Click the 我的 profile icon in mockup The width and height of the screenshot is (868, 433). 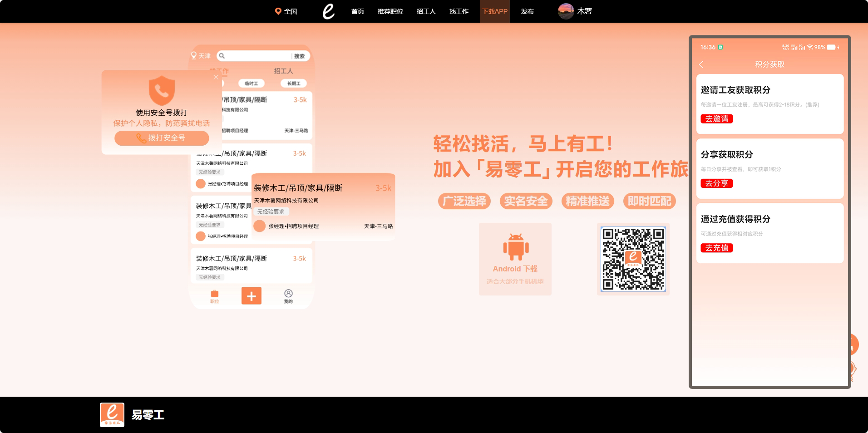point(288,293)
